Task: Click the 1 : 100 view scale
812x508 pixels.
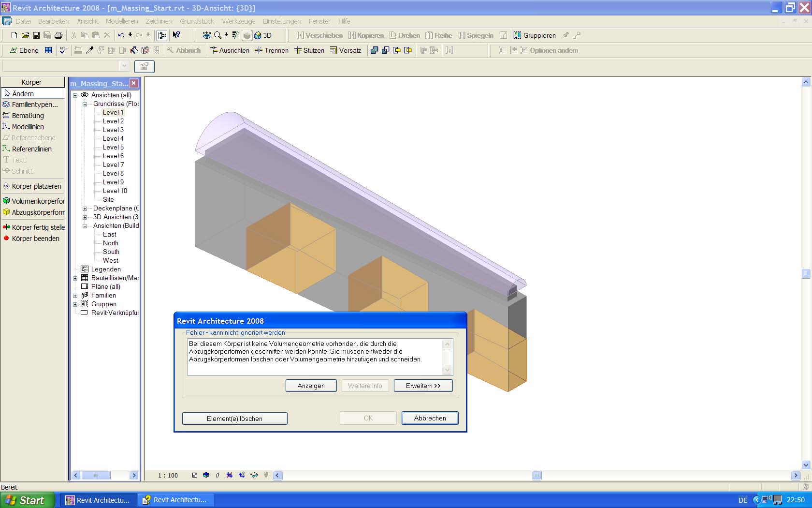Action: 168,476
